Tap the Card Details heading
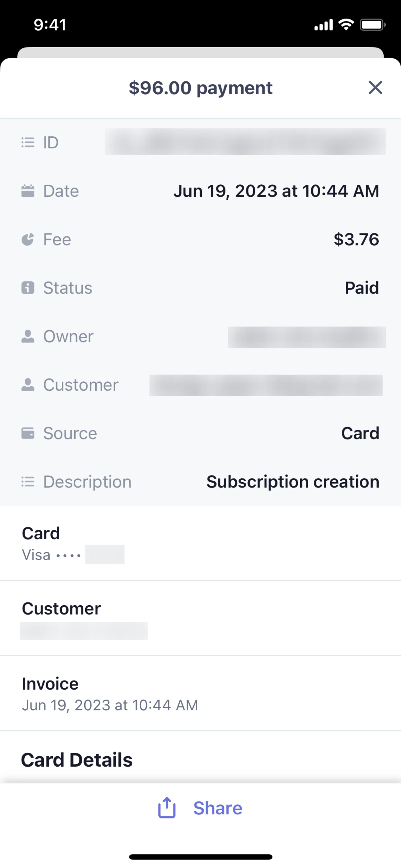The image size is (401, 868). pos(77,760)
